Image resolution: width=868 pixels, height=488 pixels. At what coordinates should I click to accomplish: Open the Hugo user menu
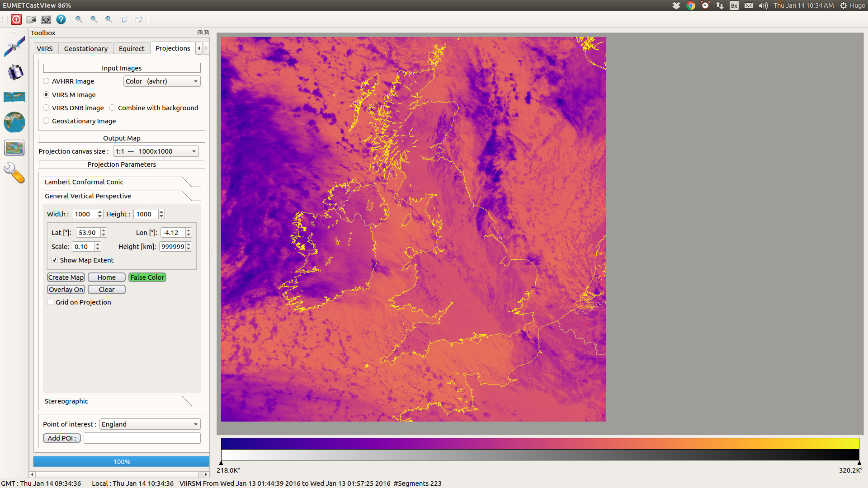857,5
